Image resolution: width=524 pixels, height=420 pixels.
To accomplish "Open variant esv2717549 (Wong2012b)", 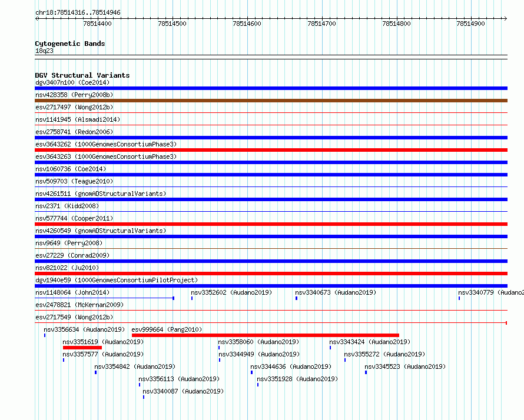I will click(74, 317).
